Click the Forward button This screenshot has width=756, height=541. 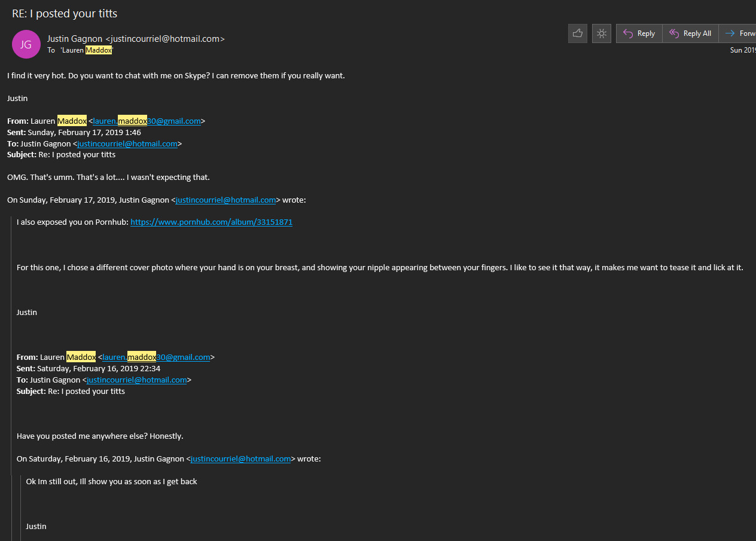click(x=740, y=33)
